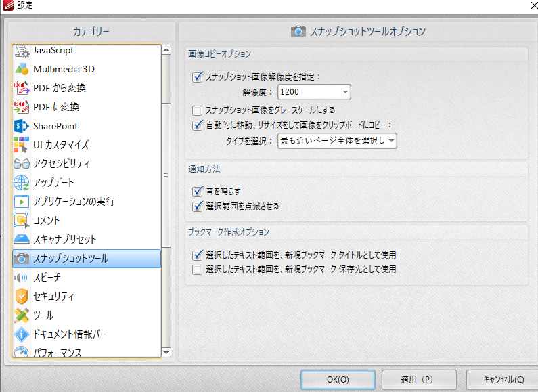Click the スキャナプリセット scanner icon
The height and width of the screenshot is (392, 538).
(22, 239)
